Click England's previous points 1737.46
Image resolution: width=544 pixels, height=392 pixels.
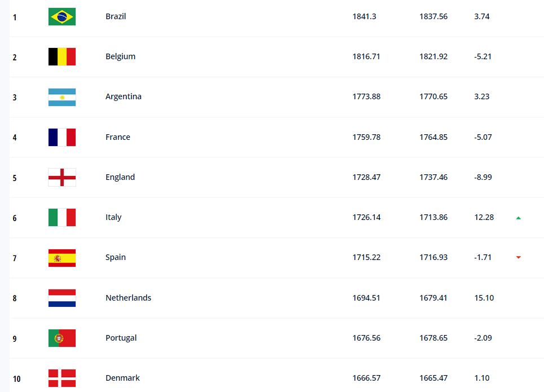click(433, 177)
